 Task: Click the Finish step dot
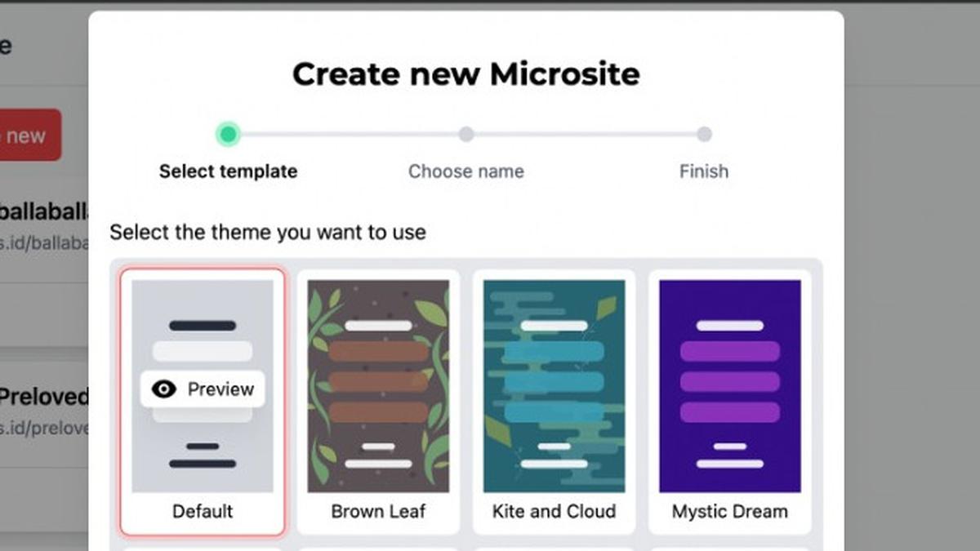pos(704,134)
